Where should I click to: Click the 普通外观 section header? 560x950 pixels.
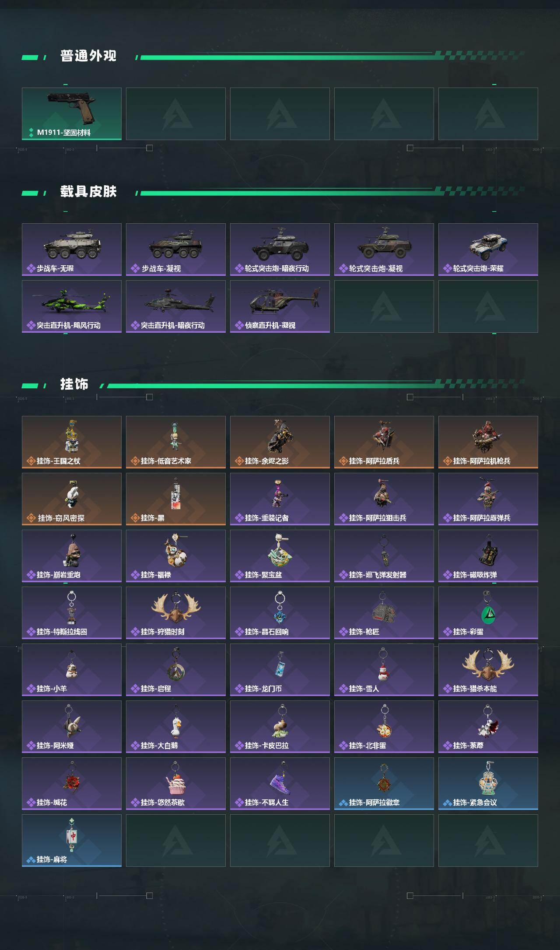[88, 56]
